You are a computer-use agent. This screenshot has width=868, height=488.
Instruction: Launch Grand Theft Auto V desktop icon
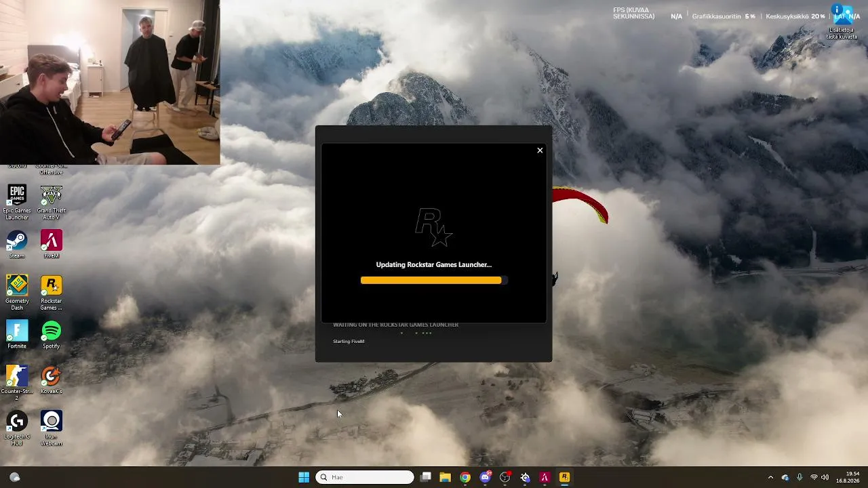[x=51, y=202]
